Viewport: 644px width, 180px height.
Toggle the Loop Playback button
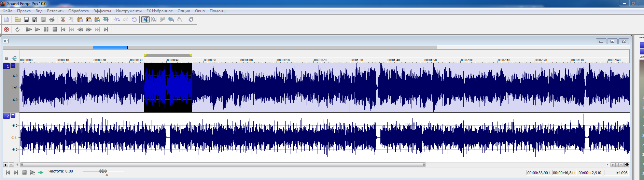coord(17,29)
